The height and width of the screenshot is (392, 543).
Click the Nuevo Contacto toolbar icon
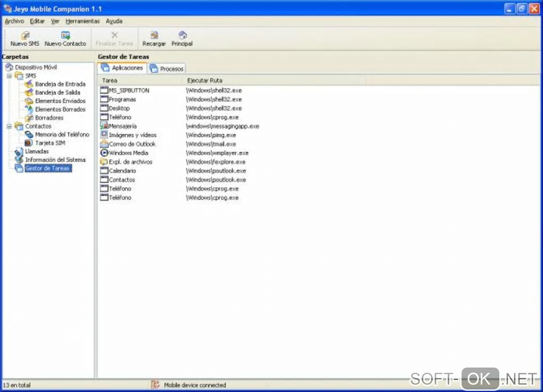[65, 35]
